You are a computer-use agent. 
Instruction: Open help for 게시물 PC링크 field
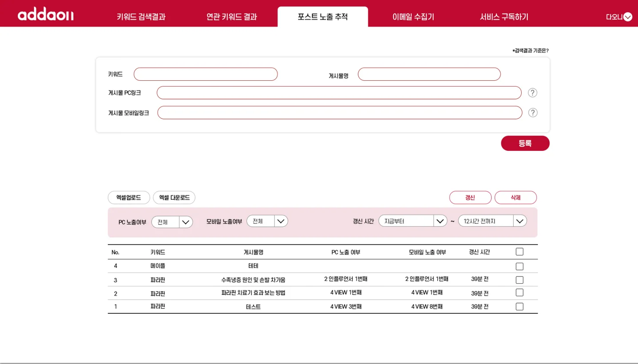tap(532, 93)
